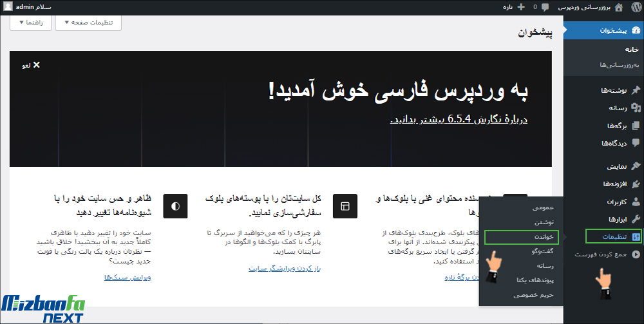The height and width of the screenshot is (324, 644).
Task: Select نوشتن in the settings flyout
Action: point(544,222)
